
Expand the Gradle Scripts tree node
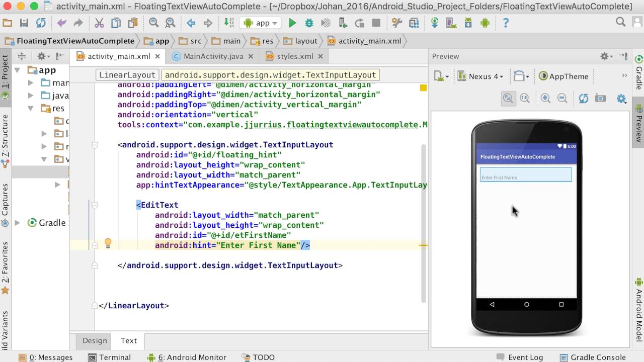18,223
